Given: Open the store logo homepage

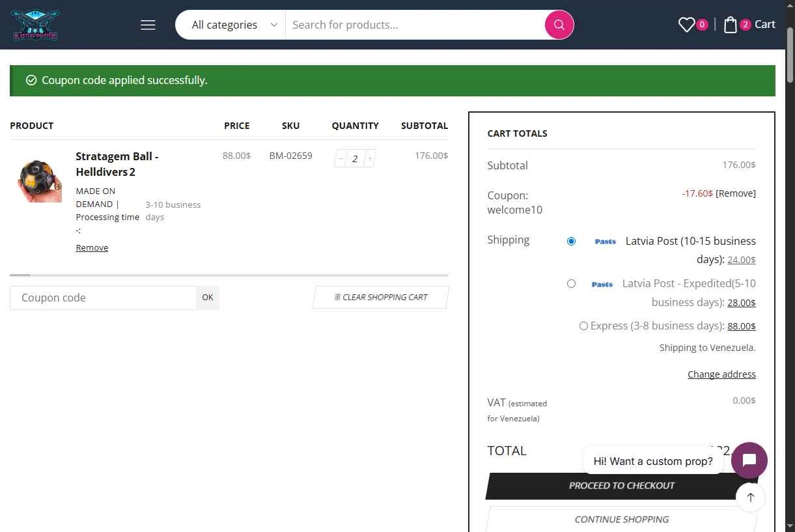Looking at the screenshot, I should coord(35,25).
